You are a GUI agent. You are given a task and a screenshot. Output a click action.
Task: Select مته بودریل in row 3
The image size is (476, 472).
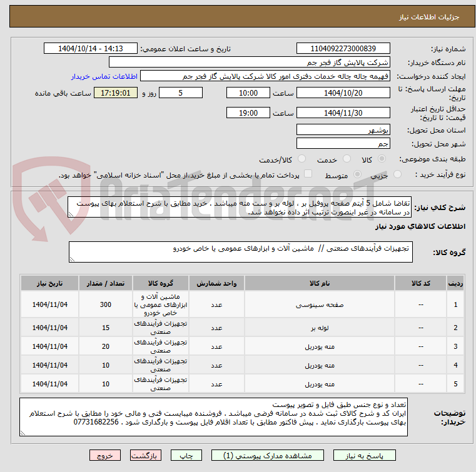pyautogui.click(x=320, y=347)
